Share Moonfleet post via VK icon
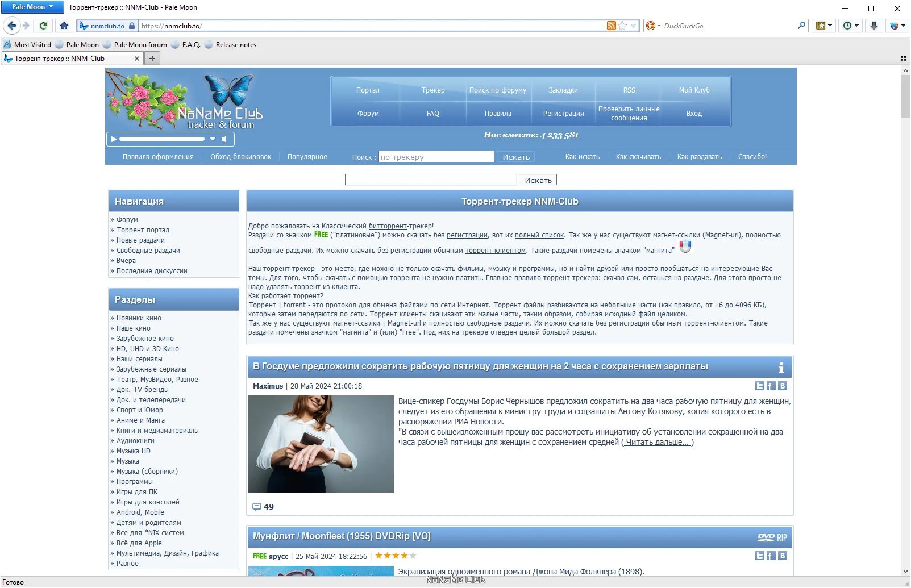The image size is (911, 588). (x=783, y=556)
